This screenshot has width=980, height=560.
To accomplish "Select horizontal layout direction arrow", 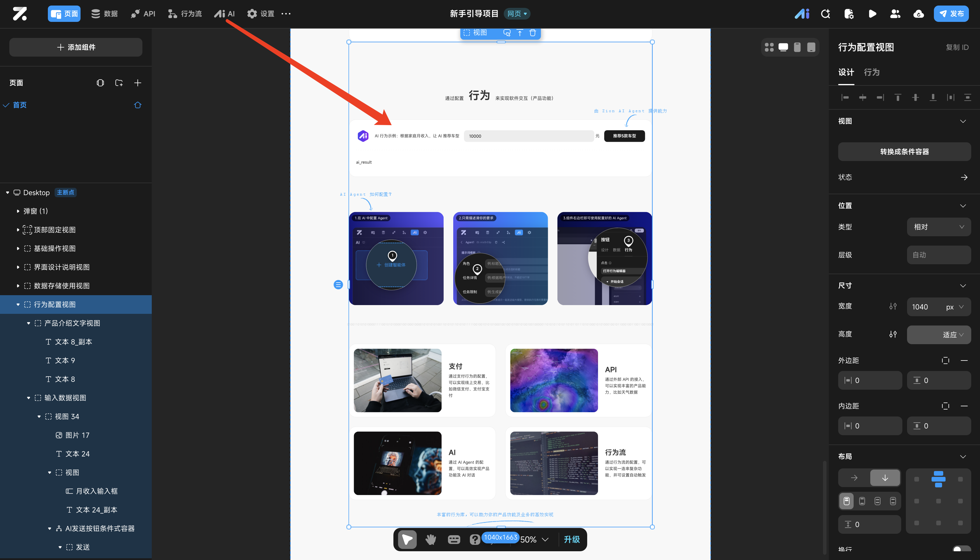I will pyautogui.click(x=854, y=478).
